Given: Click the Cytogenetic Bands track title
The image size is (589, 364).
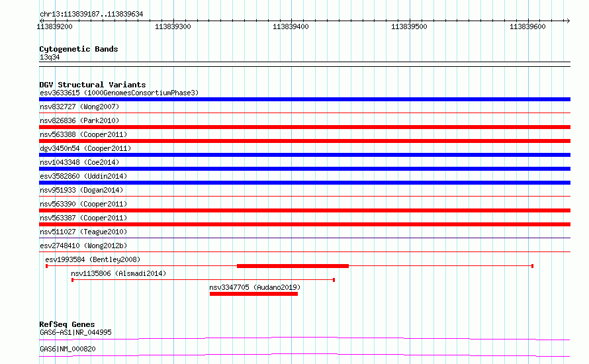Looking at the screenshot, I should tap(79, 49).
